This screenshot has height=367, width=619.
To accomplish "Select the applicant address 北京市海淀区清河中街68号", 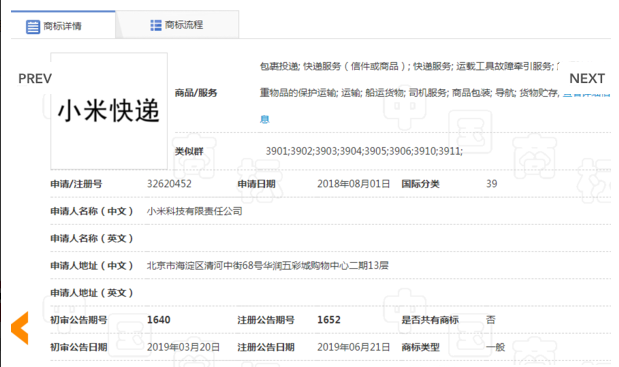I will click(204, 266).
